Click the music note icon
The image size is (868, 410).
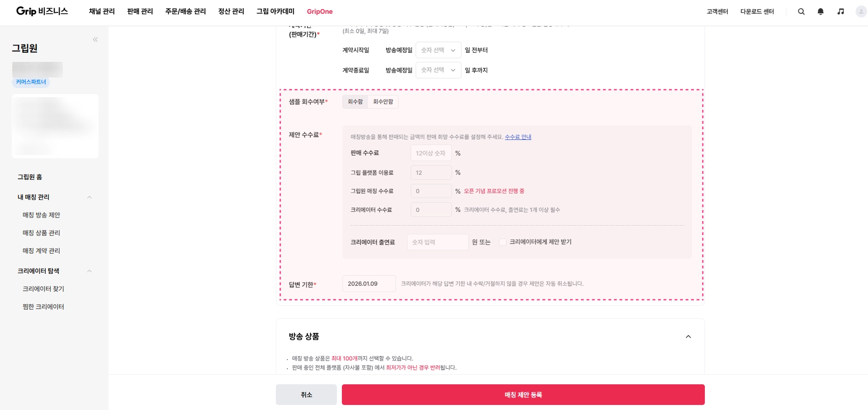[841, 11]
